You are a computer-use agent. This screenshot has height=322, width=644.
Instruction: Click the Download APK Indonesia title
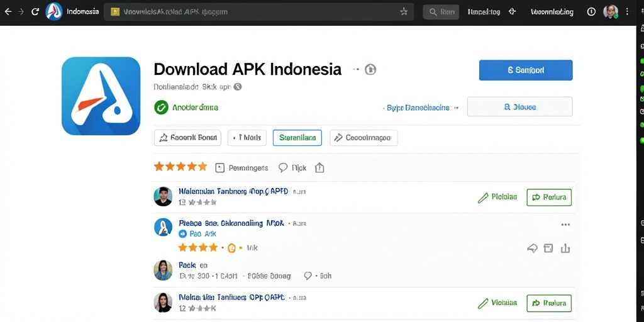248,69
